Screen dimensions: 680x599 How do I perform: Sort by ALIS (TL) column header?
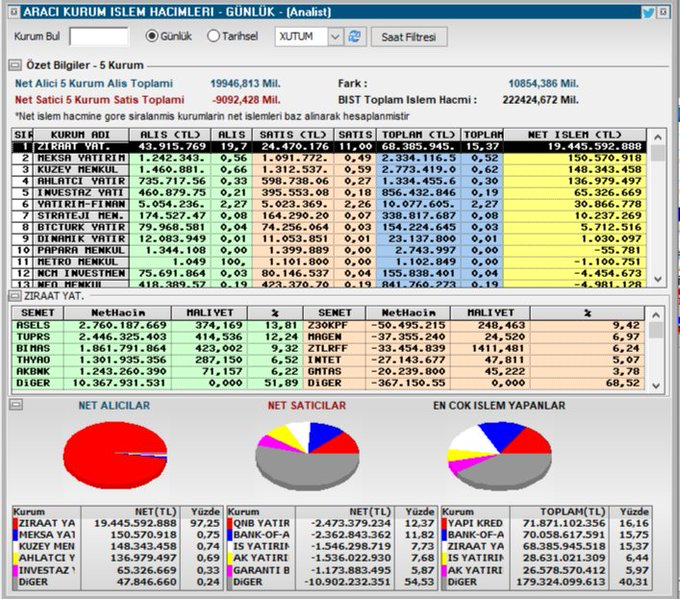[170, 134]
